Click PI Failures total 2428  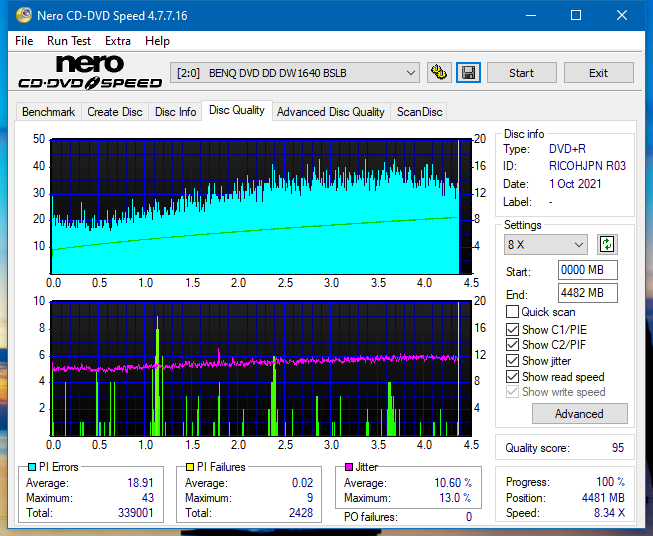coord(301,513)
